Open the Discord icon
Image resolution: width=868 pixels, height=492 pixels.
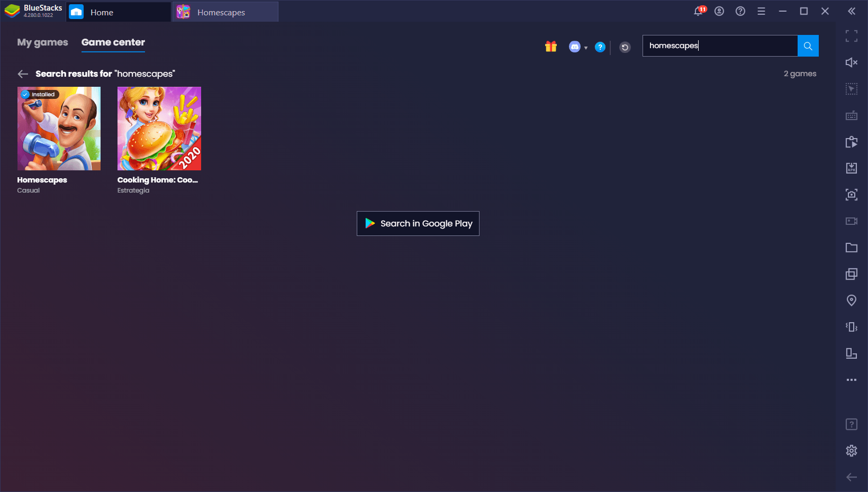pos(575,47)
